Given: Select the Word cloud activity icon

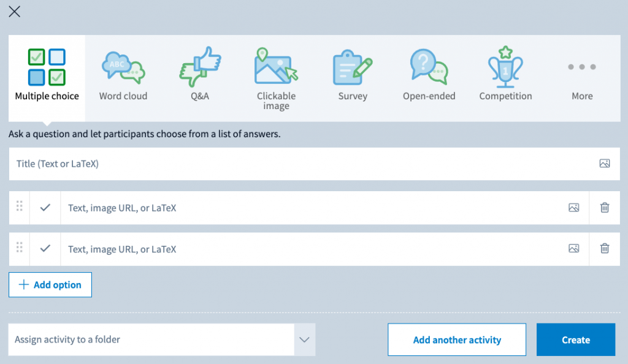Looking at the screenshot, I should (123, 67).
